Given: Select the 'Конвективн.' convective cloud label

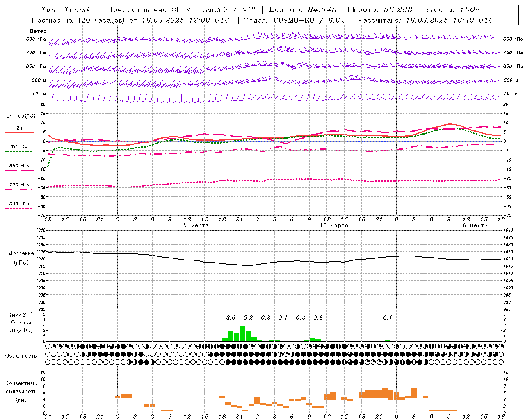Looking at the screenshot, I should 21,383.
